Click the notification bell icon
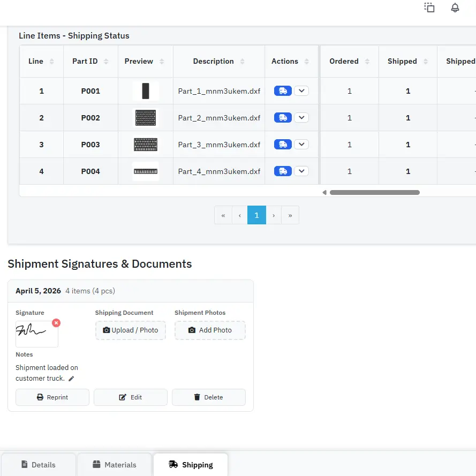Screen dimensions: 476x476 (455, 7)
